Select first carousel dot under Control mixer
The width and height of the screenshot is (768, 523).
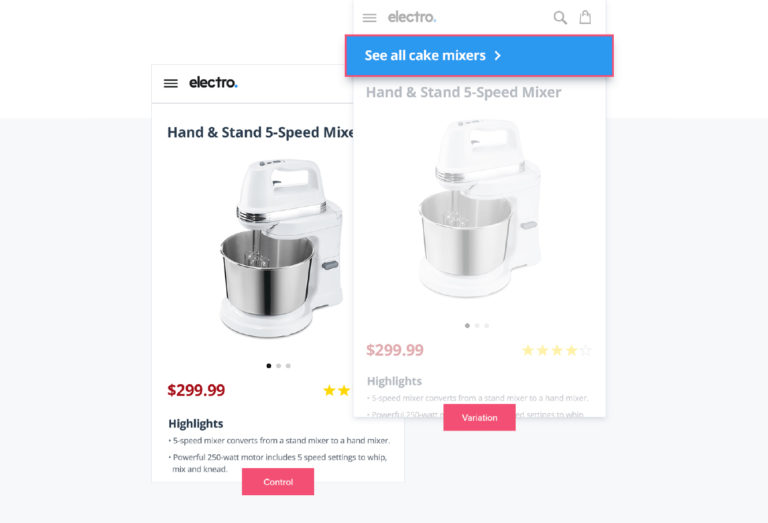[x=268, y=366]
